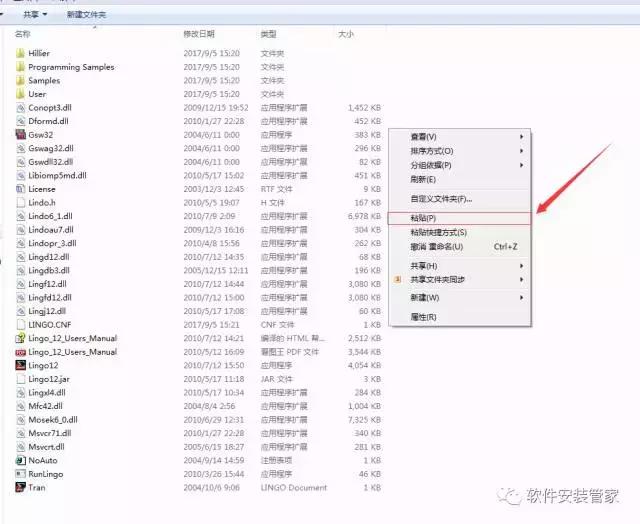Click the Samples folder icon
Image resolution: width=640 pixels, height=524 pixels.
pos(20,80)
